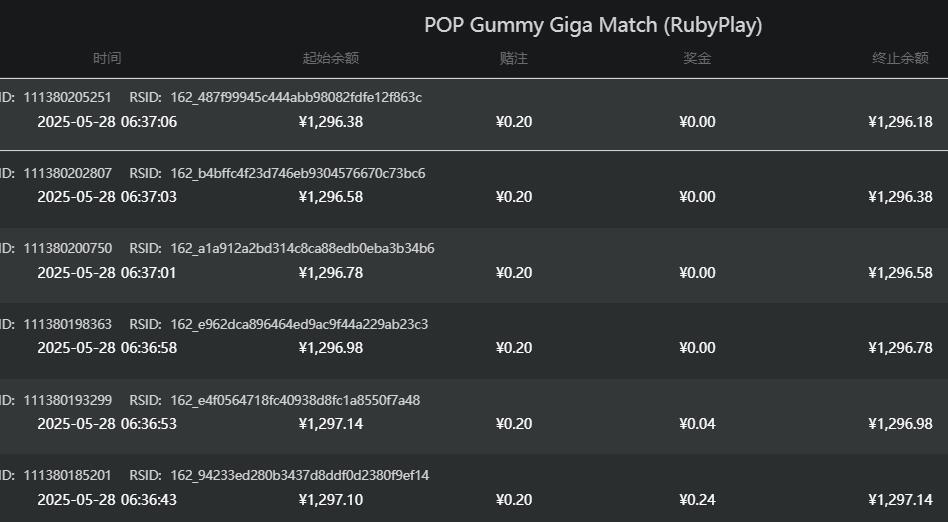Image resolution: width=948 pixels, height=522 pixels.
Task: Select the record timestamped 06:37:03
Action: 107,197
